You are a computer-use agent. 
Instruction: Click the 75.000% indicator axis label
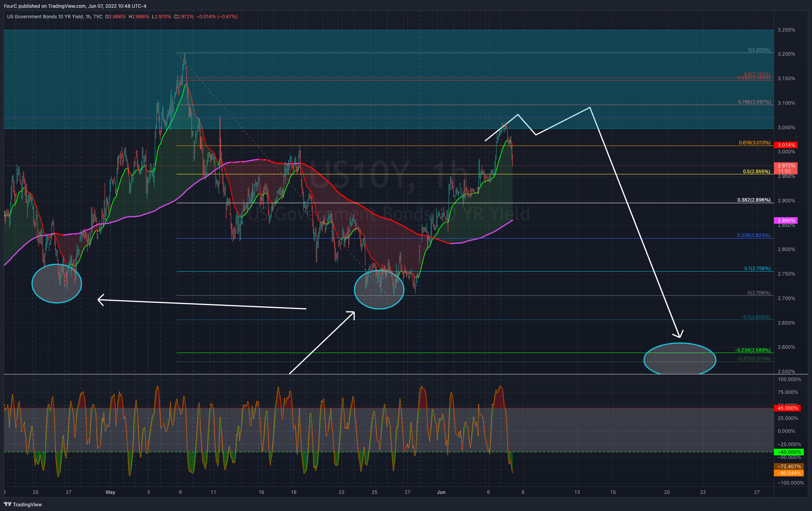point(788,392)
